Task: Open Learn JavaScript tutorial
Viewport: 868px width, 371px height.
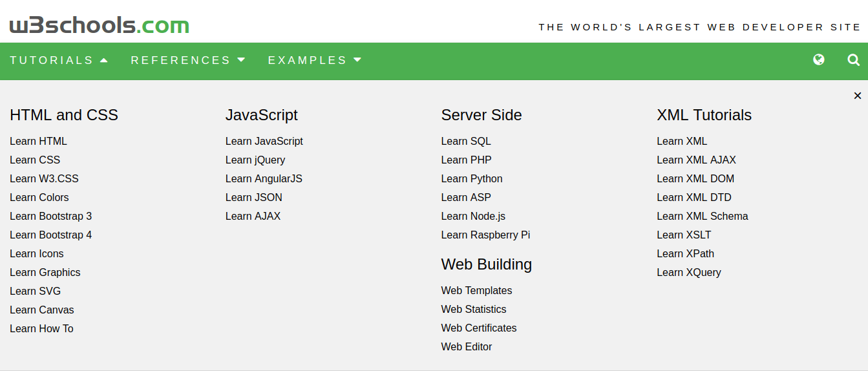Action: 264,141
